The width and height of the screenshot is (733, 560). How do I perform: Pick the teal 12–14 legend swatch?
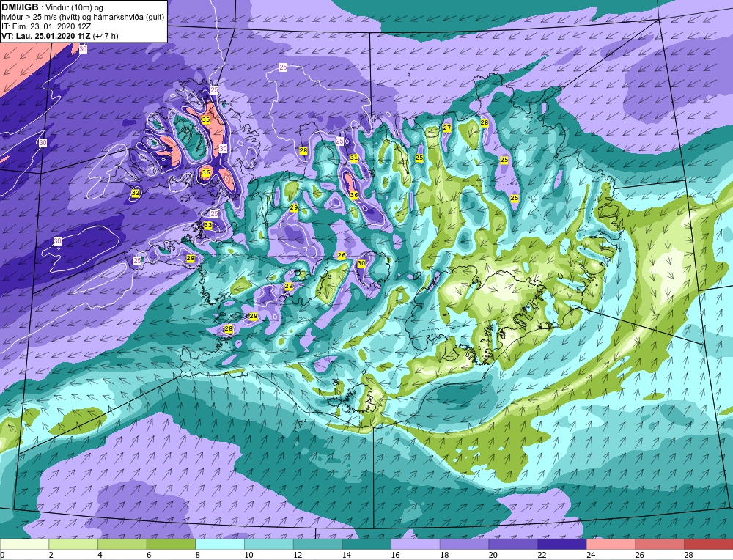(317, 544)
